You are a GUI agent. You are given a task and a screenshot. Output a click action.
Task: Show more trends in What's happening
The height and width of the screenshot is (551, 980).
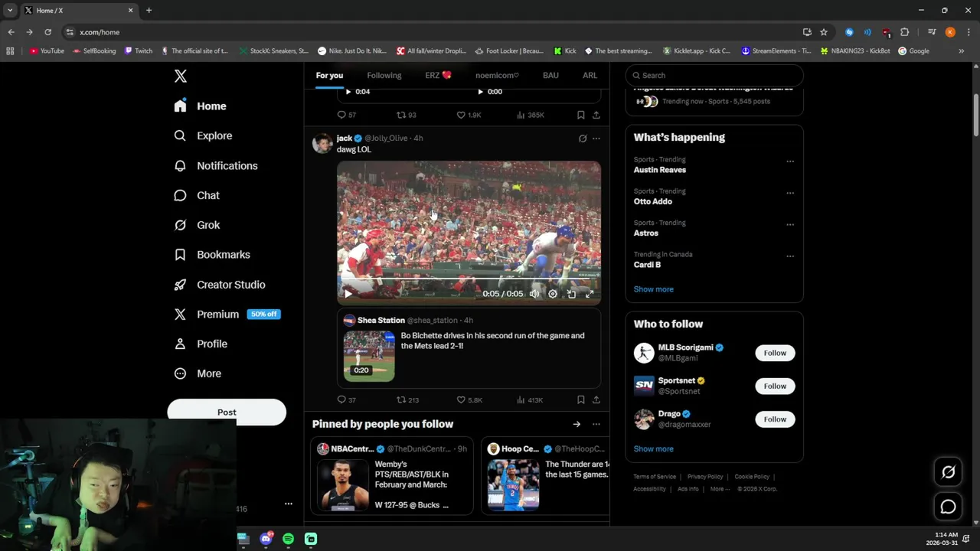point(654,289)
